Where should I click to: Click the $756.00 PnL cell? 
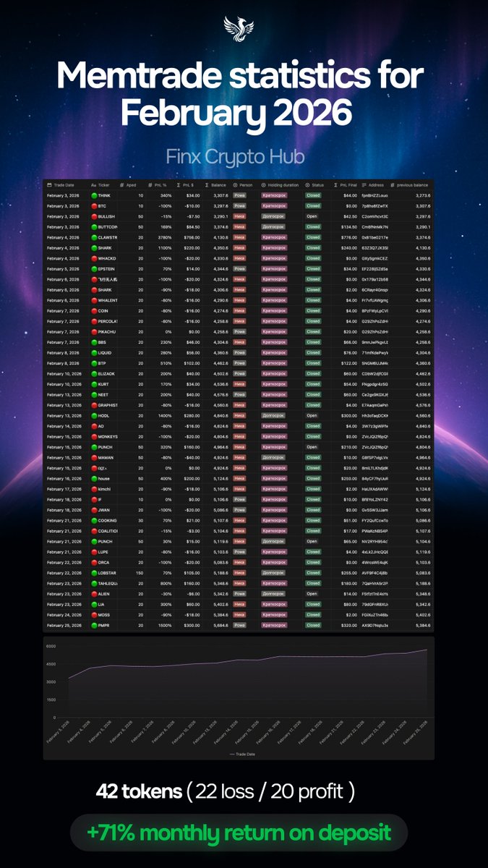[x=192, y=237]
